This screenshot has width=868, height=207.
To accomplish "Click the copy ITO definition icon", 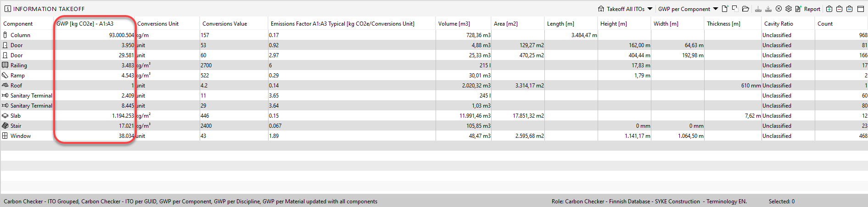I will click(x=735, y=9).
